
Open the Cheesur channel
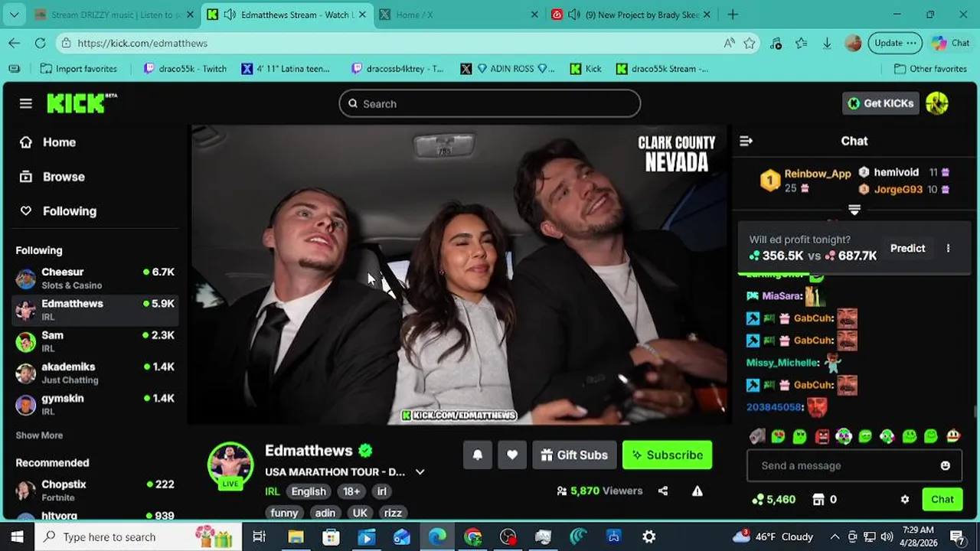point(95,279)
